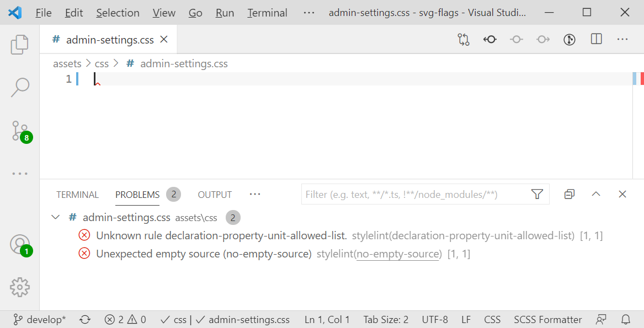Image resolution: width=644 pixels, height=328 pixels.
Task: Enable the problems filter icon
Action: [x=537, y=194]
